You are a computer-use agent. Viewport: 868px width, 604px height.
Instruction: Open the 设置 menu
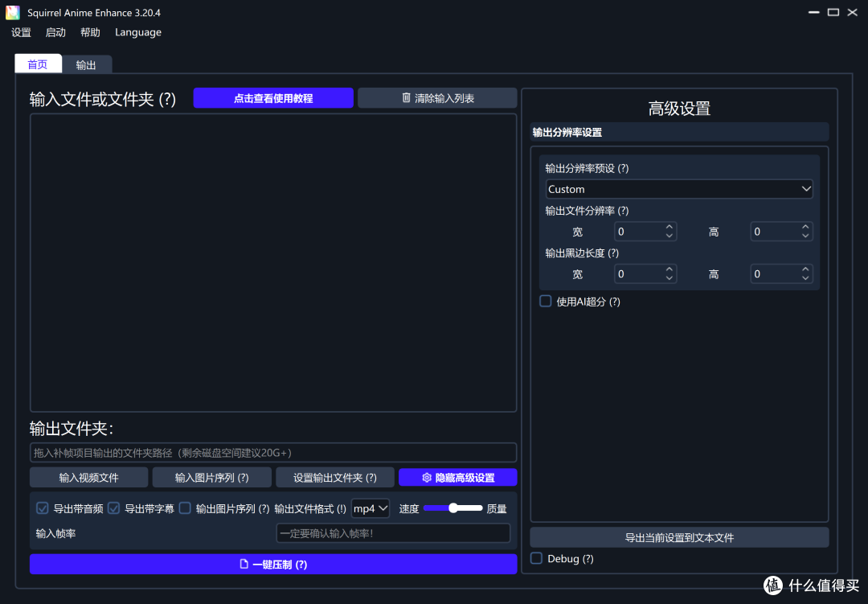pyautogui.click(x=21, y=32)
